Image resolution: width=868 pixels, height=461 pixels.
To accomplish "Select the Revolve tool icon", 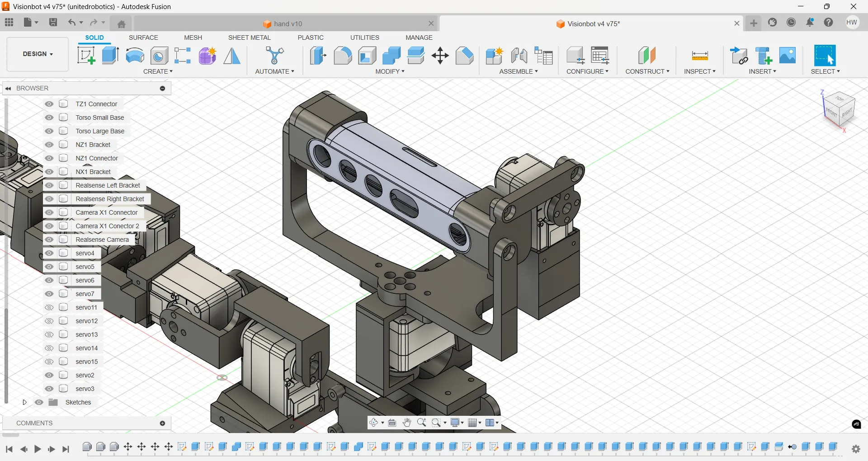I will [135, 56].
